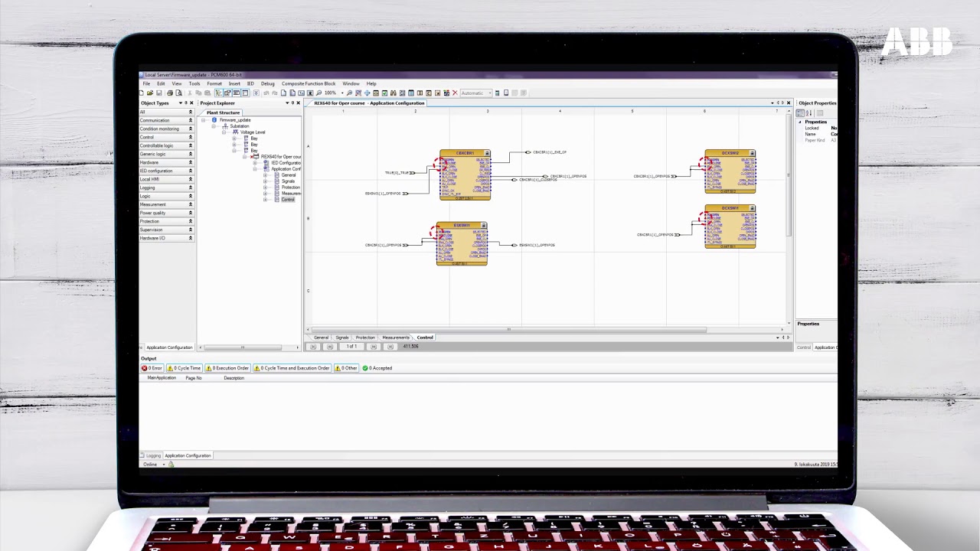Click the Page No column header

coord(194,378)
